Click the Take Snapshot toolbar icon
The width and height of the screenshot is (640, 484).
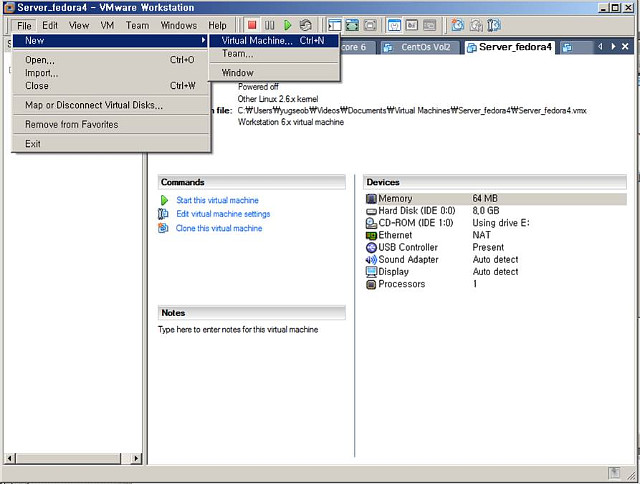coord(457,25)
